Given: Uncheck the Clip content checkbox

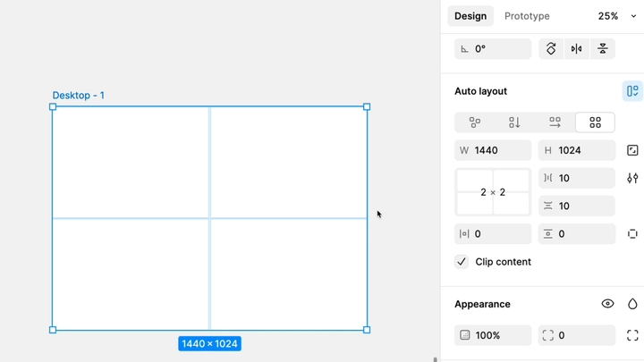Looking at the screenshot, I should [x=462, y=262].
